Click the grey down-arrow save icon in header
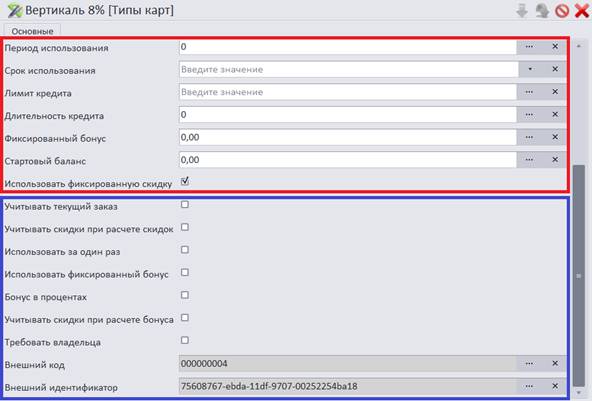 click(x=522, y=11)
